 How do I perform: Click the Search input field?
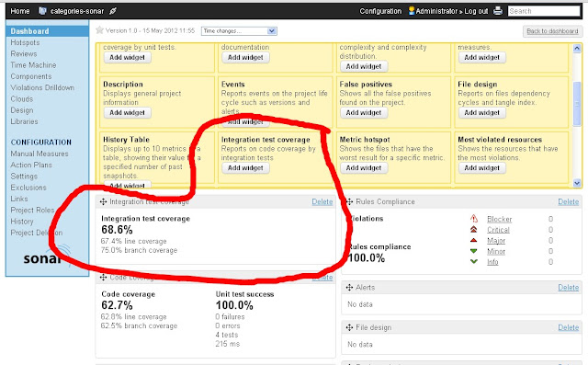[x=544, y=11]
